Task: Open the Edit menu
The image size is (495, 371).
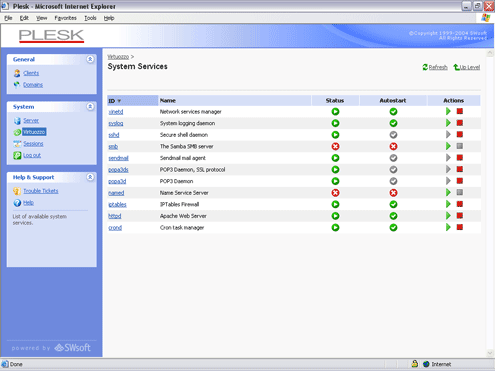Action: click(x=24, y=18)
